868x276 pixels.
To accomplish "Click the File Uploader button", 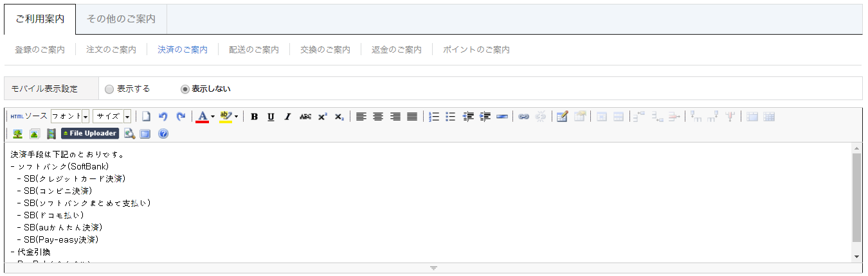I will click(90, 134).
